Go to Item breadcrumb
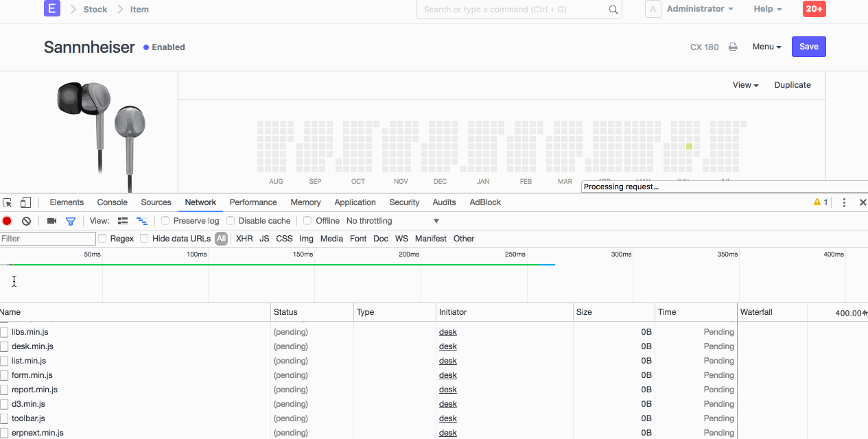The height and width of the screenshot is (439, 868). pyautogui.click(x=139, y=10)
